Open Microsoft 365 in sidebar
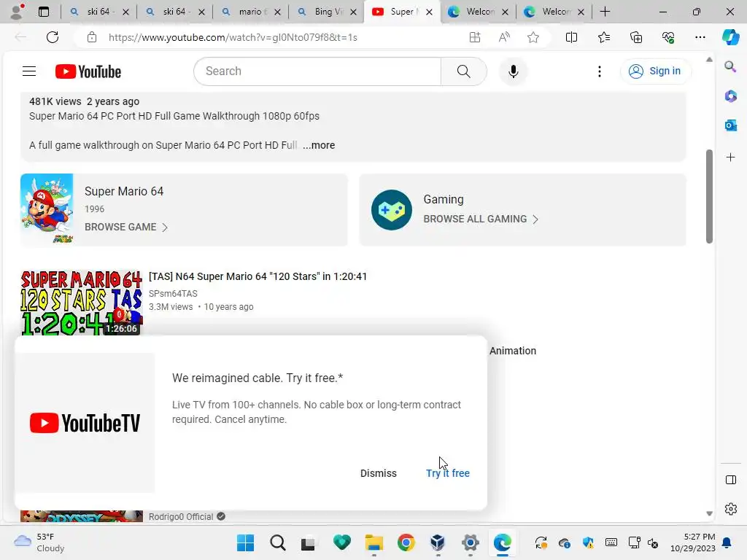This screenshot has width=747, height=560. pyautogui.click(x=730, y=96)
